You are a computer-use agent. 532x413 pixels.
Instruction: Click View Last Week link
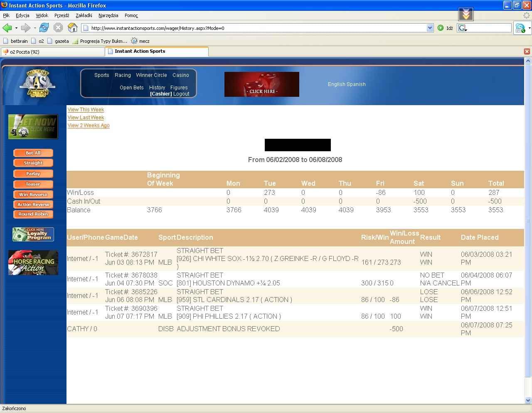[x=86, y=118]
